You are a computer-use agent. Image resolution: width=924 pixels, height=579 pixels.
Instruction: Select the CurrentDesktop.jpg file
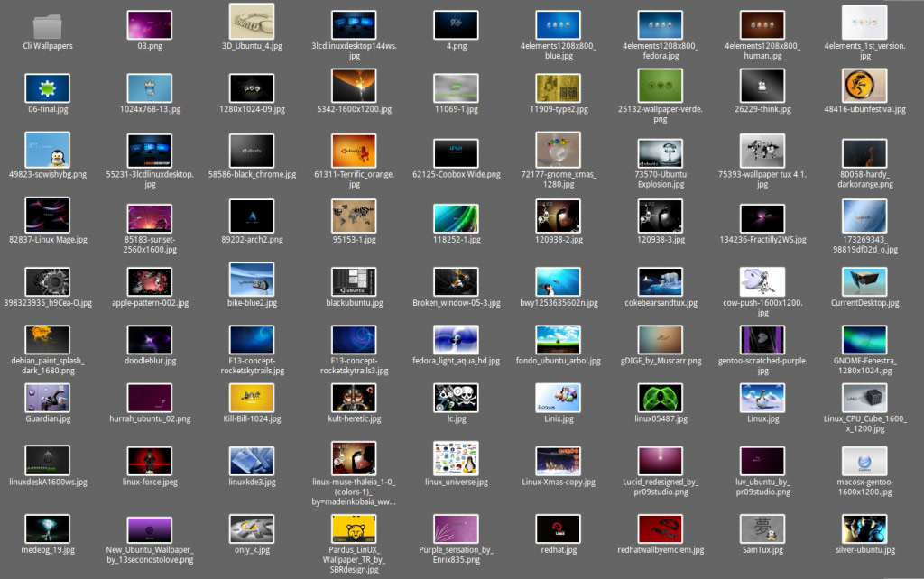click(864, 281)
